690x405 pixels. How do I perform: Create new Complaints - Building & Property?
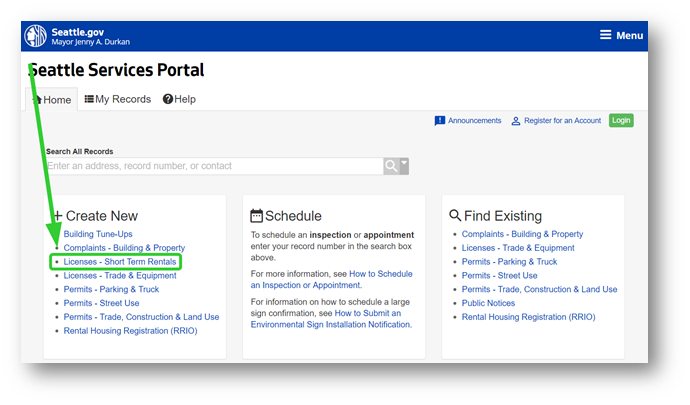(x=124, y=248)
